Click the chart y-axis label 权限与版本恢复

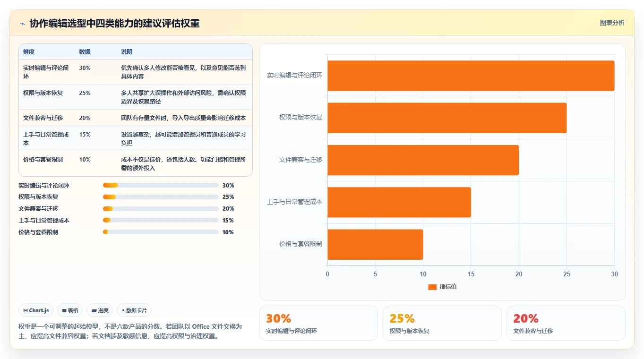(301, 117)
